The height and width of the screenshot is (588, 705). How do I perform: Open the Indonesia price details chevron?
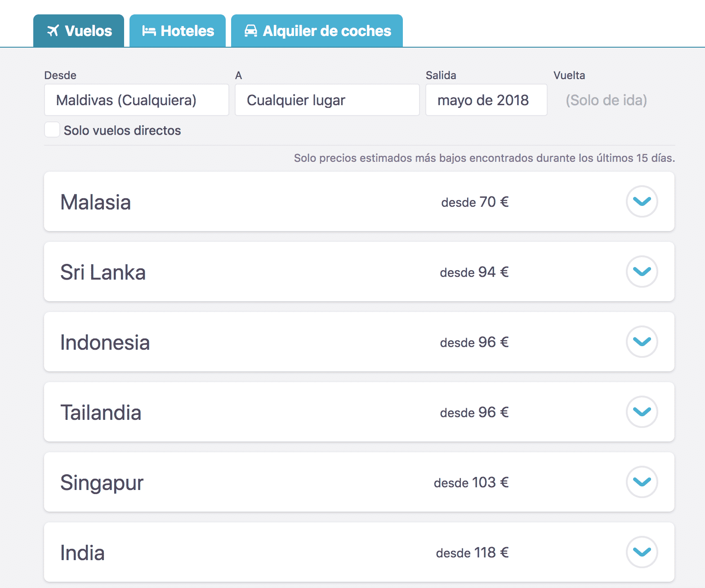click(642, 342)
